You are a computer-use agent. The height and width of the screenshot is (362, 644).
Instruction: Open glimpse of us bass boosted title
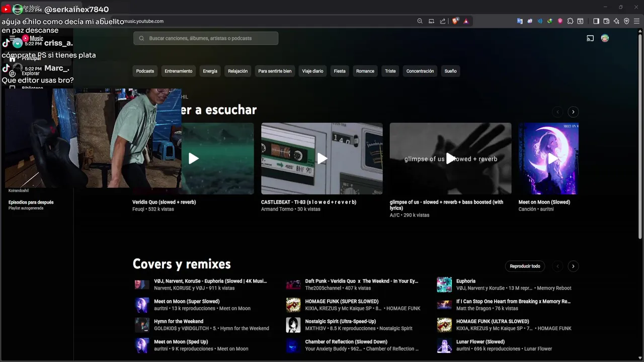(x=446, y=205)
